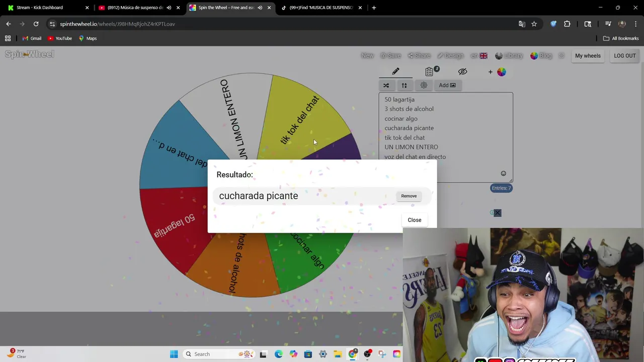
Task: Click the address bar URL
Action: coord(117,24)
